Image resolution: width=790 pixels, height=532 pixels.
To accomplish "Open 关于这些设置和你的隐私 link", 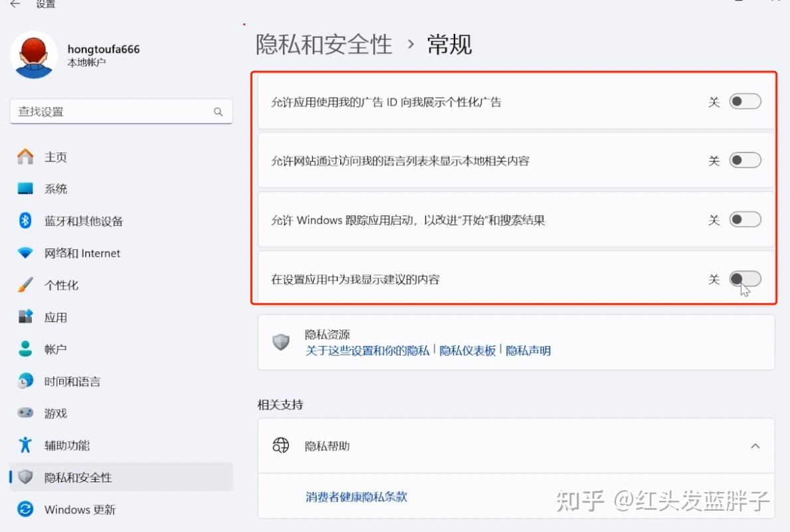I will tap(367, 351).
